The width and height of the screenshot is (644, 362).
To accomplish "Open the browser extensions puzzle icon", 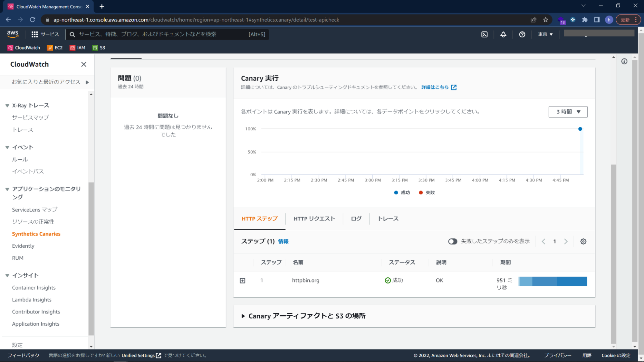I will [585, 20].
